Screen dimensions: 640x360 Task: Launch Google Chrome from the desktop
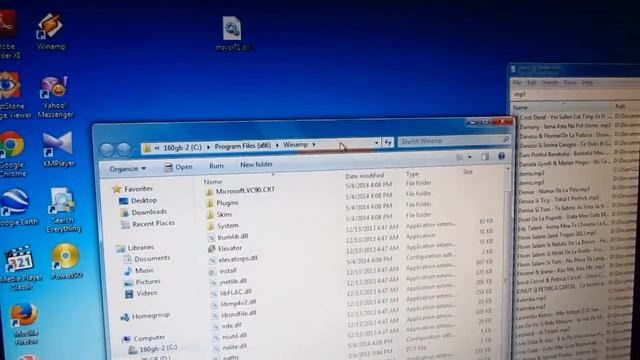(12, 154)
